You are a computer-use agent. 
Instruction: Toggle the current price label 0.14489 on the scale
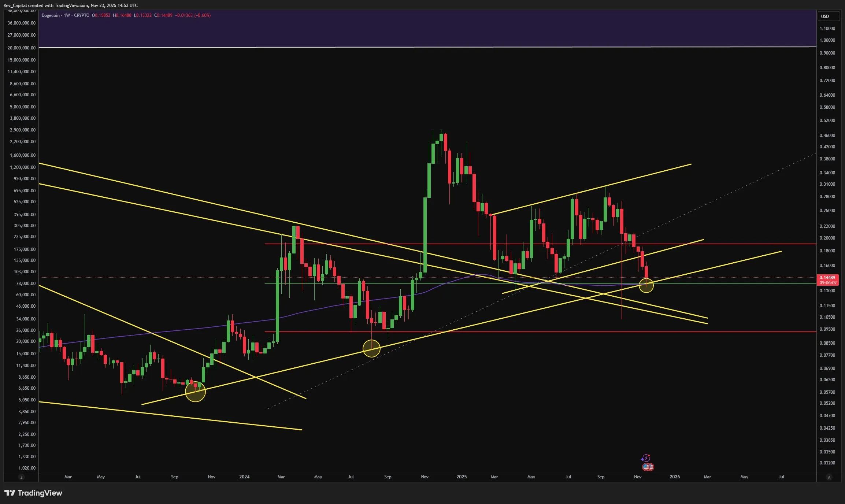point(829,278)
